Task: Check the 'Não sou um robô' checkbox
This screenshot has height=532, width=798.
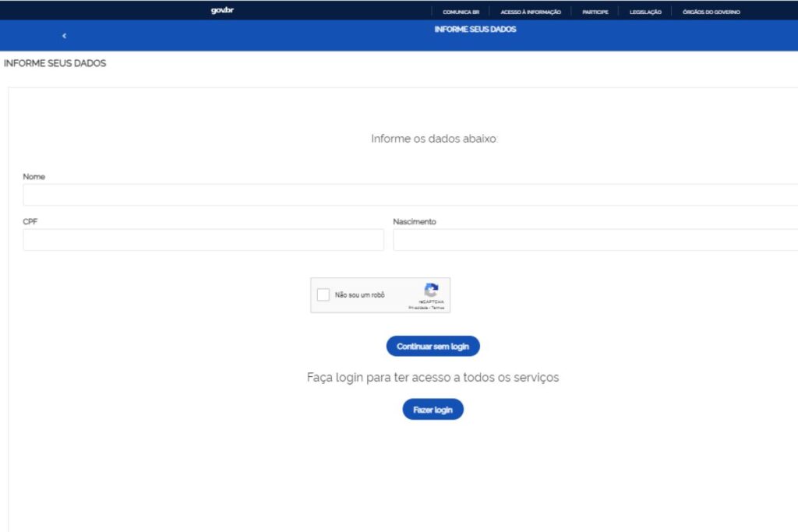Action: (323, 295)
